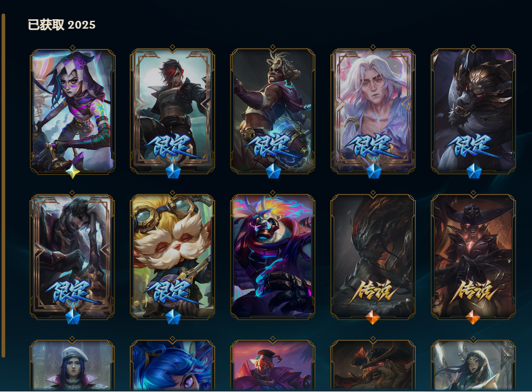Click the blue gem under Vi card

[173, 171]
